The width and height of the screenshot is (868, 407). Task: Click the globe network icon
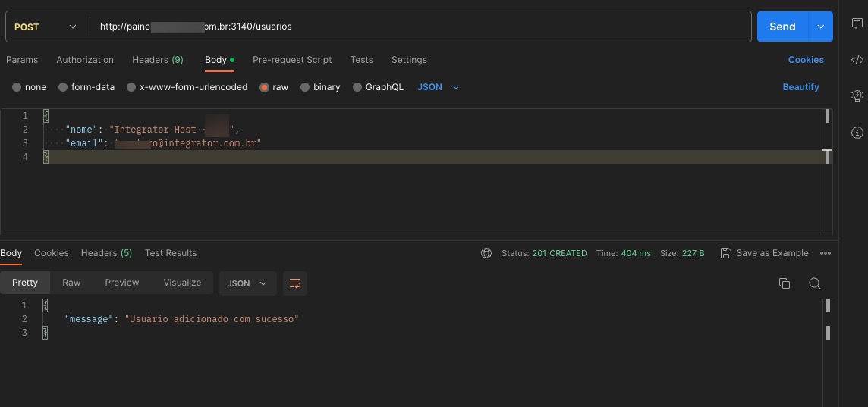486,253
